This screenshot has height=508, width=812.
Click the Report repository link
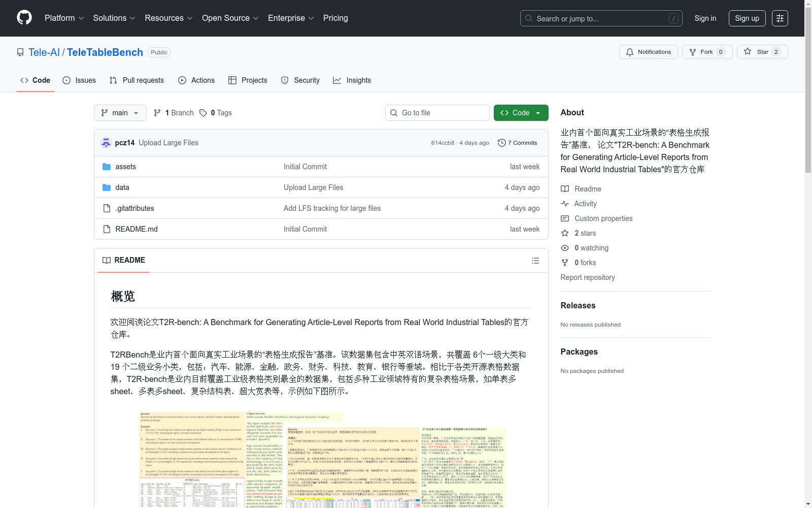coord(588,277)
